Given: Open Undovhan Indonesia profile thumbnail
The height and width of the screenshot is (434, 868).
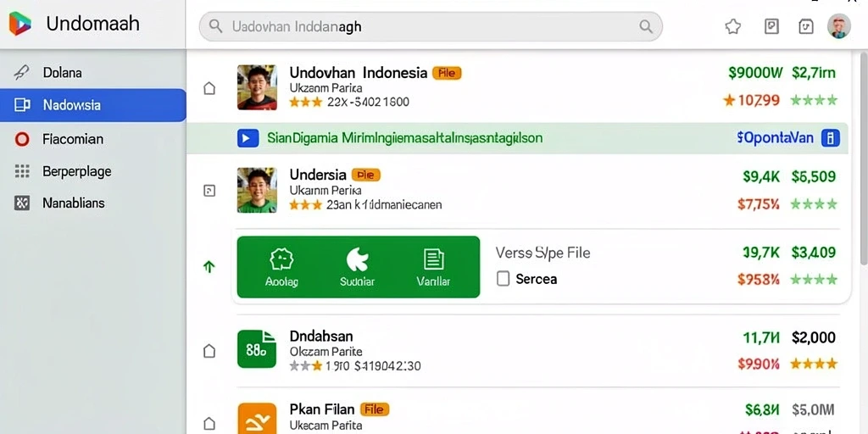Looking at the screenshot, I should coord(257,87).
